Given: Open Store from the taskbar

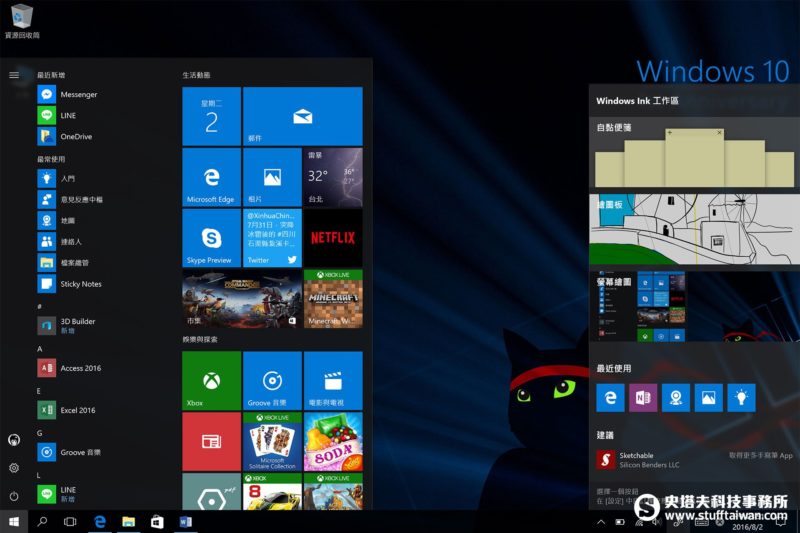Looking at the screenshot, I should click(157, 521).
